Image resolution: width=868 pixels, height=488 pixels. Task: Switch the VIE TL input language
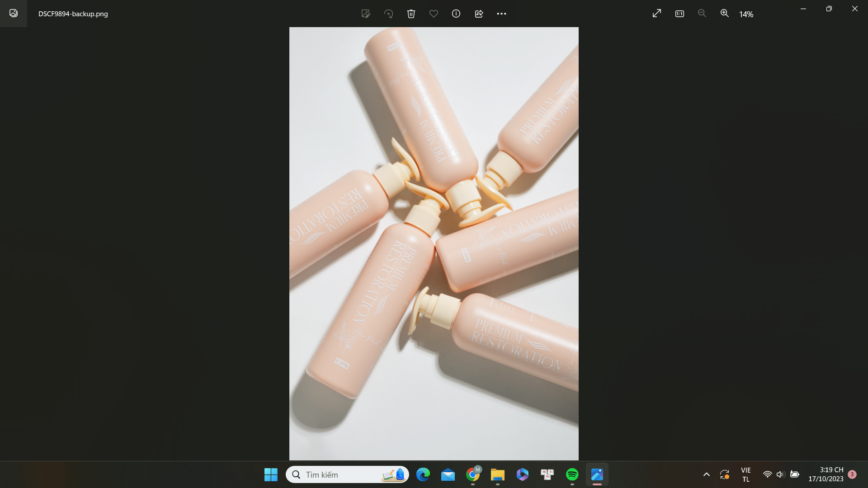coord(745,474)
